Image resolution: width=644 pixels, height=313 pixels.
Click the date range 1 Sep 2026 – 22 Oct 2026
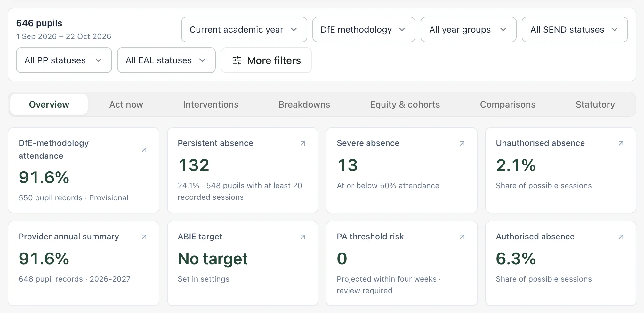64,36
